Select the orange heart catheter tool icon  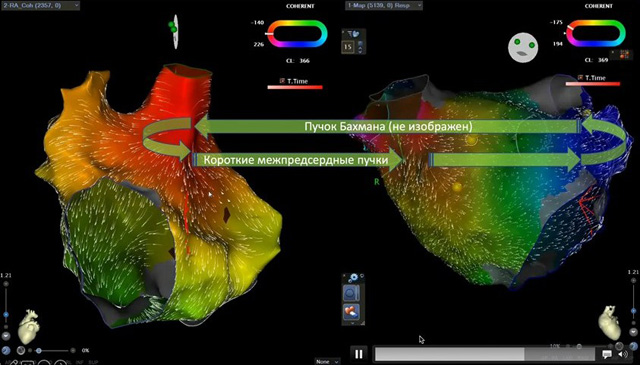point(351,312)
